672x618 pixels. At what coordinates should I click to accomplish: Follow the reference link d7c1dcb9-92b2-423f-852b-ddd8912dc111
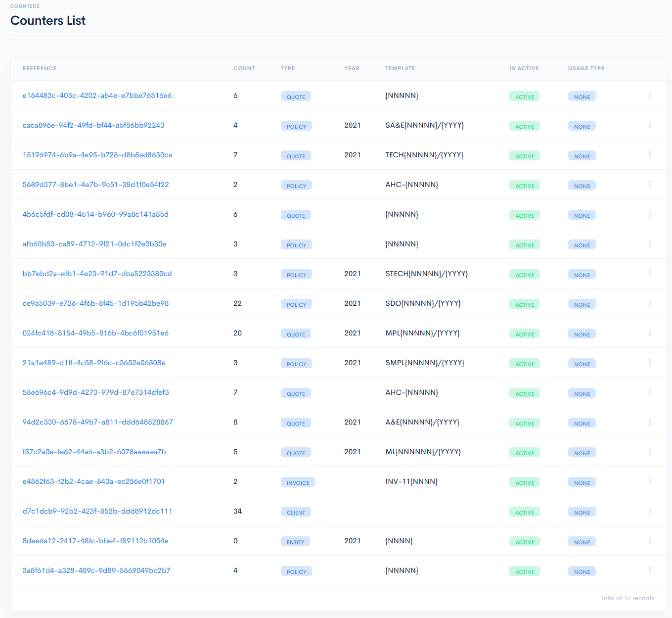tap(97, 511)
